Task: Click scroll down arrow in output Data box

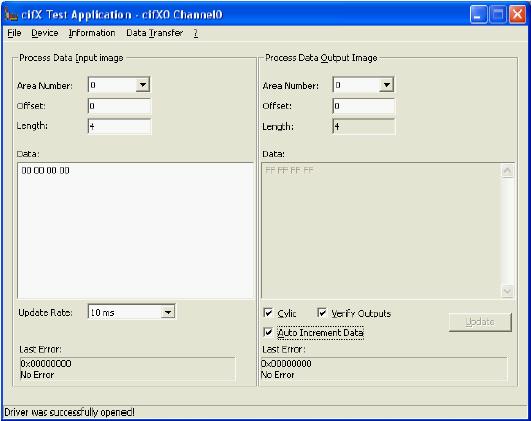Action: (x=507, y=291)
